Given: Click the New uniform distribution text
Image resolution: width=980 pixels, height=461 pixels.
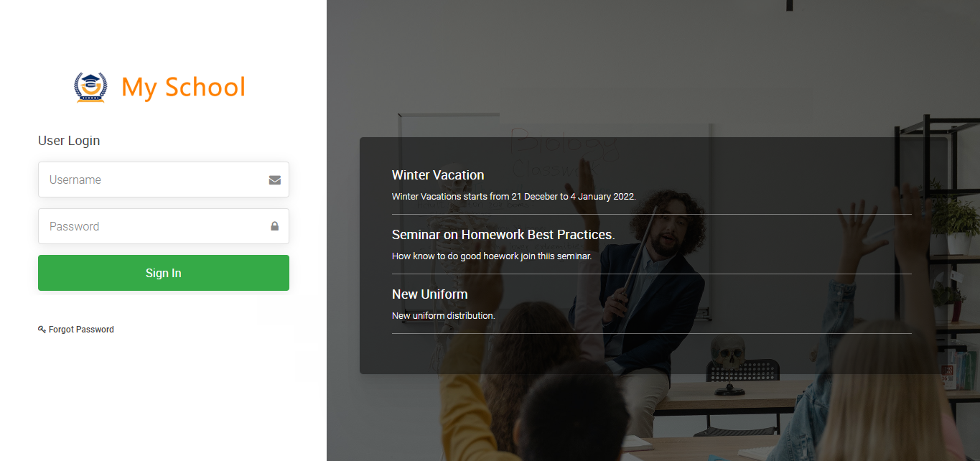Looking at the screenshot, I should point(443,315).
